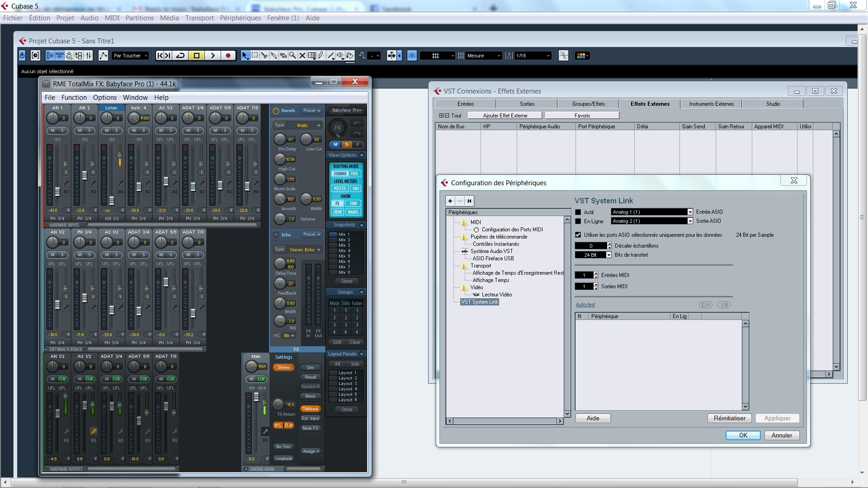Select the Glue tool
Image resolution: width=868 pixels, height=488 pixels.
(274, 56)
